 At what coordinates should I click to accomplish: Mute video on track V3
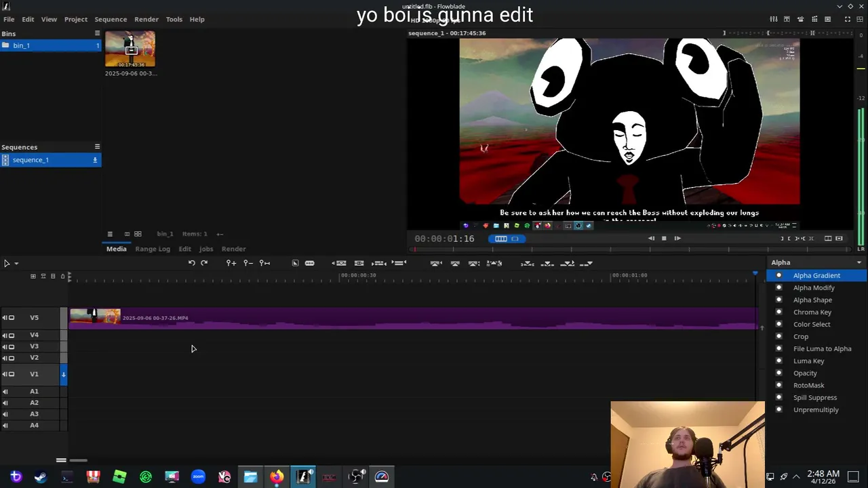point(11,346)
